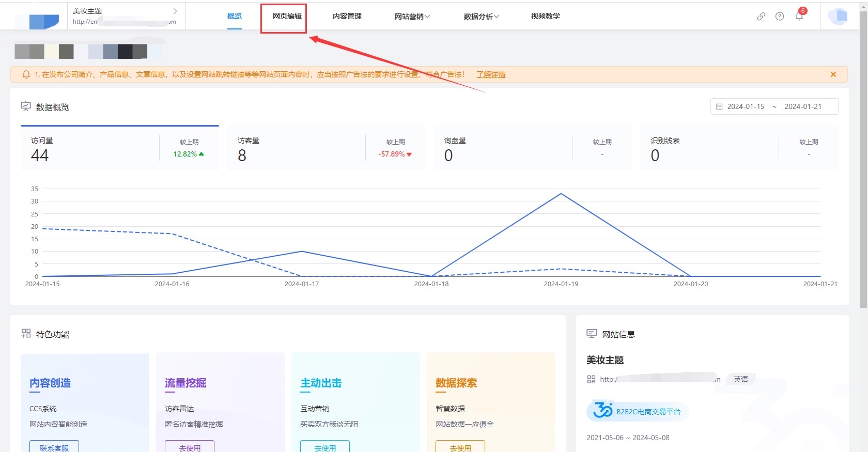Open notifications bell with red badge

point(799,16)
